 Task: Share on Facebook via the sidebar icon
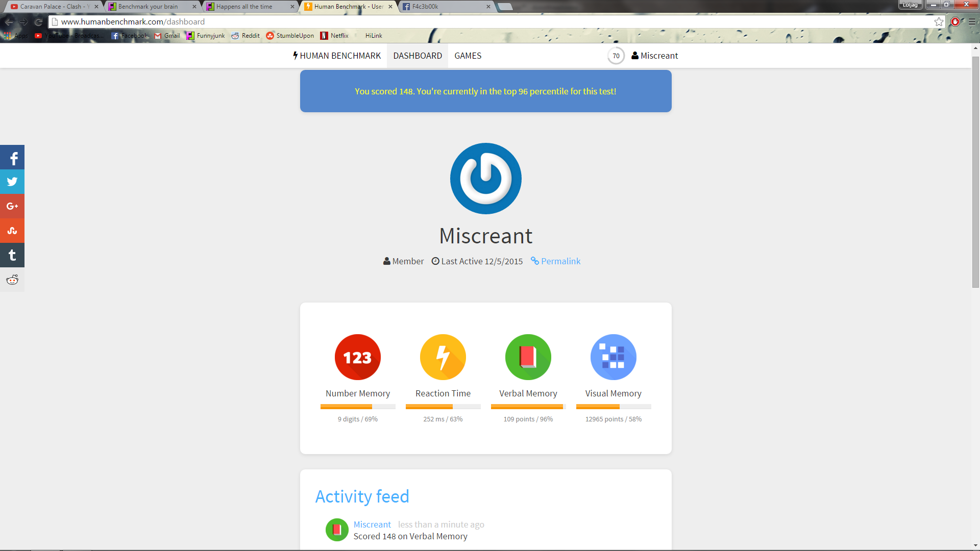[12, 158]
